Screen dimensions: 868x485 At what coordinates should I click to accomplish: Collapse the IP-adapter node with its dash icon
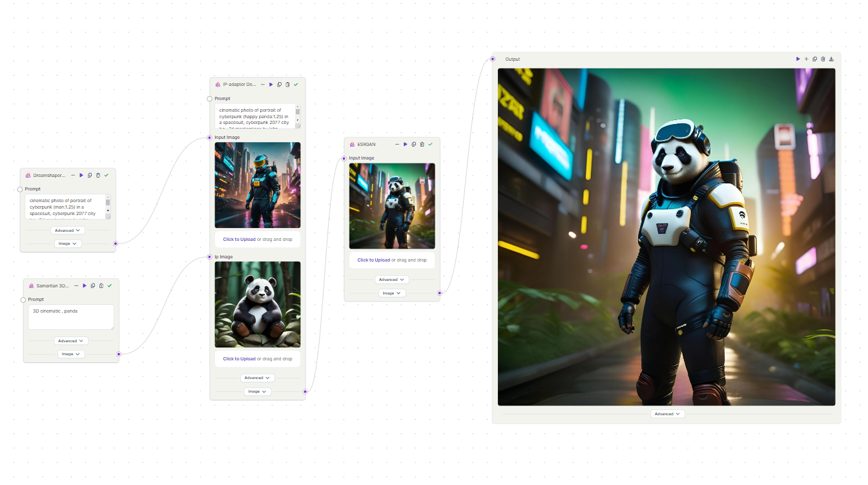pos(262,85)
